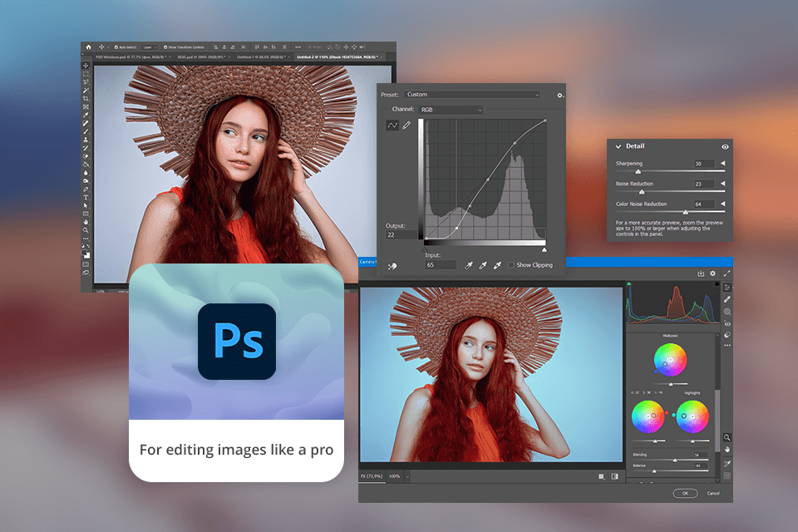
Task: Click OK in Camera Raw dialog
Action: coord(685,493)
